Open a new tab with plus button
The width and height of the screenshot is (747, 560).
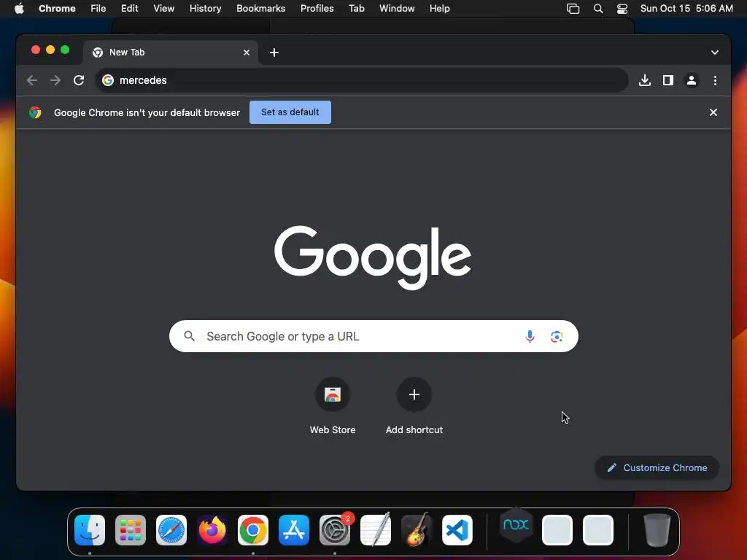click(x=274, y=52)
